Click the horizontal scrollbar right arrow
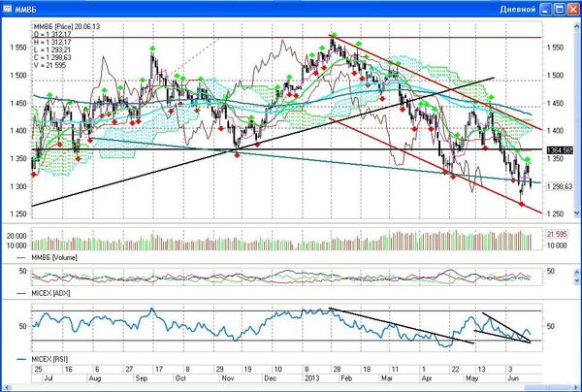Viewport: 582px width, 392px height. pyautogui.click(x=574, y=388)
